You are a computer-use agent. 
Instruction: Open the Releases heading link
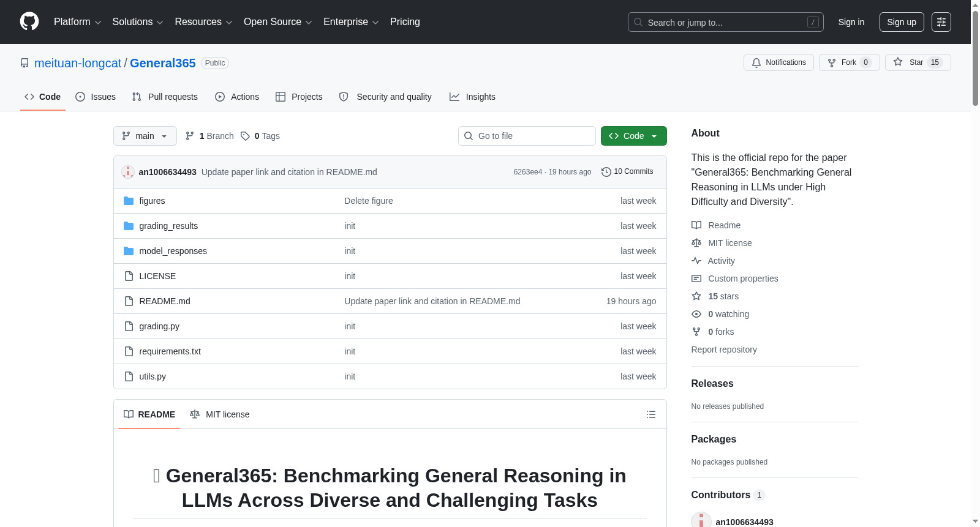coord(712,383)
